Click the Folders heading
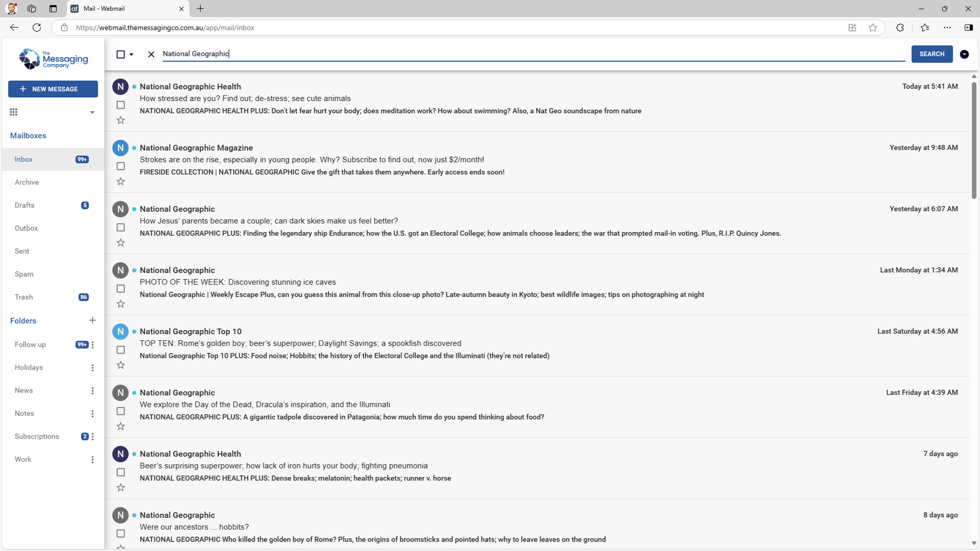 [x=23, y=321]
